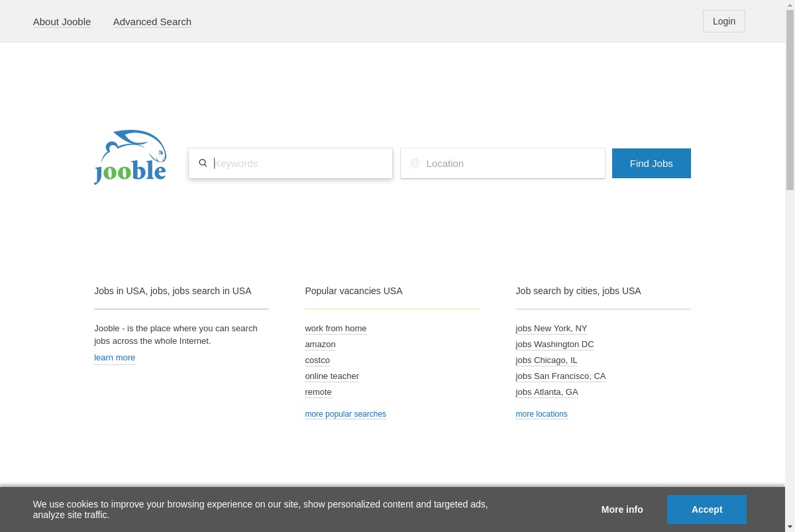Click the Find Jobs button

coord(651,163)
